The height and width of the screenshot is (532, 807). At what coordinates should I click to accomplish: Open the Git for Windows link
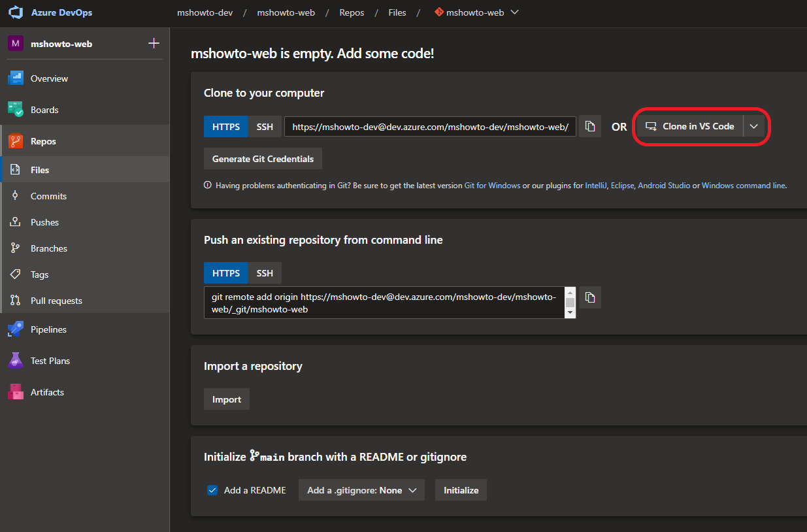493,186
